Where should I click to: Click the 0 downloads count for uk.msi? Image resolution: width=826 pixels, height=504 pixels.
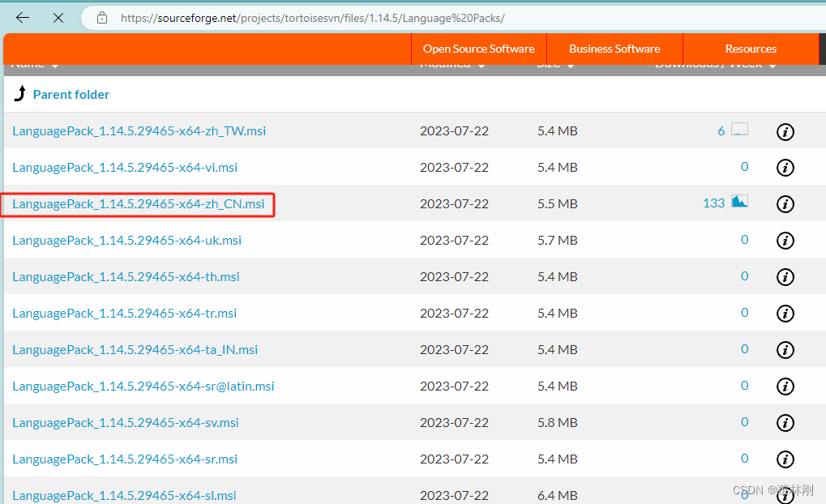point(744,240)
